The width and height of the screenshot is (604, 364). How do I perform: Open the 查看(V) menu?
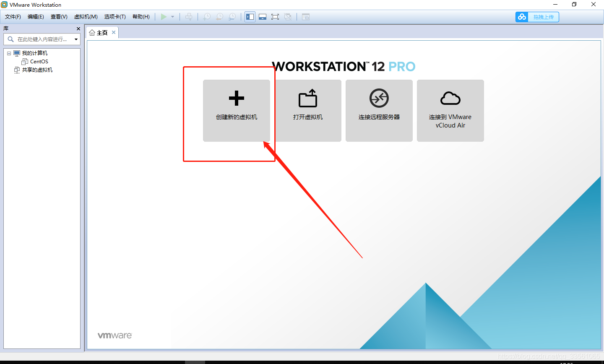pos(59,17)
